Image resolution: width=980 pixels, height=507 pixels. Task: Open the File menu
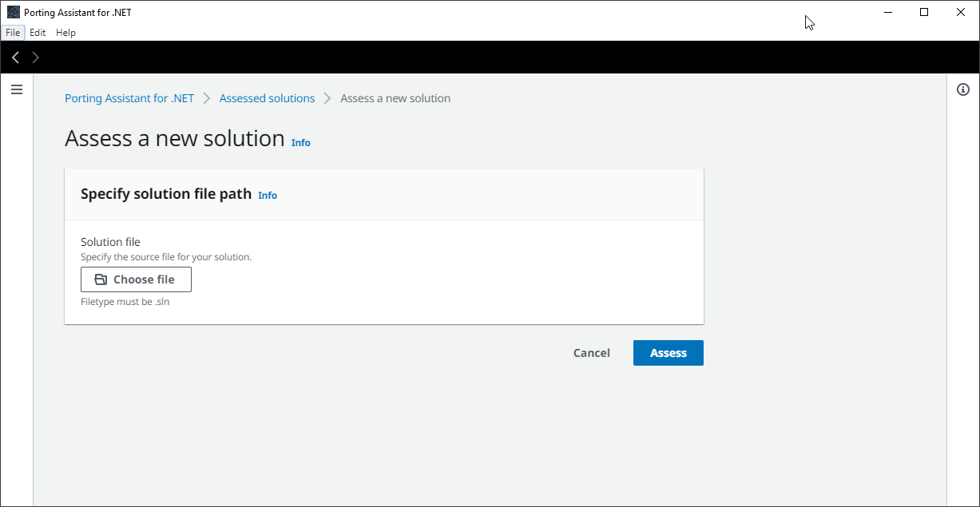point(13,32)
